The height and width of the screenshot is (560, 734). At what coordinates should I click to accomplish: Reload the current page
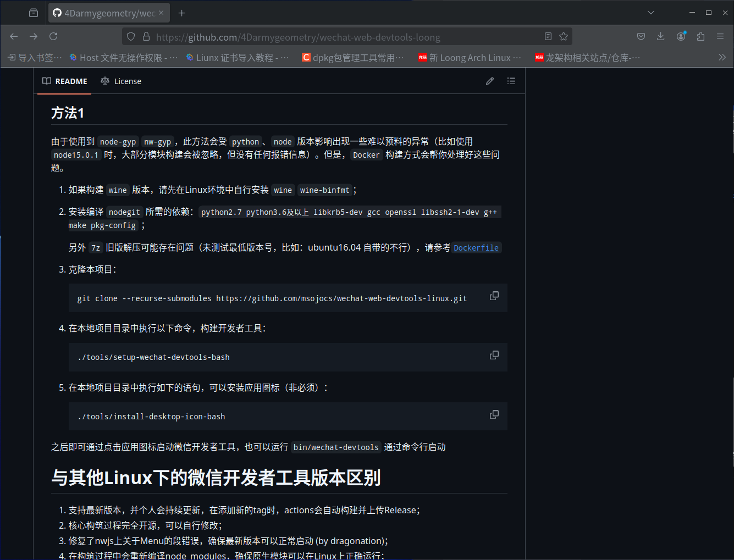tap(53, 36)
